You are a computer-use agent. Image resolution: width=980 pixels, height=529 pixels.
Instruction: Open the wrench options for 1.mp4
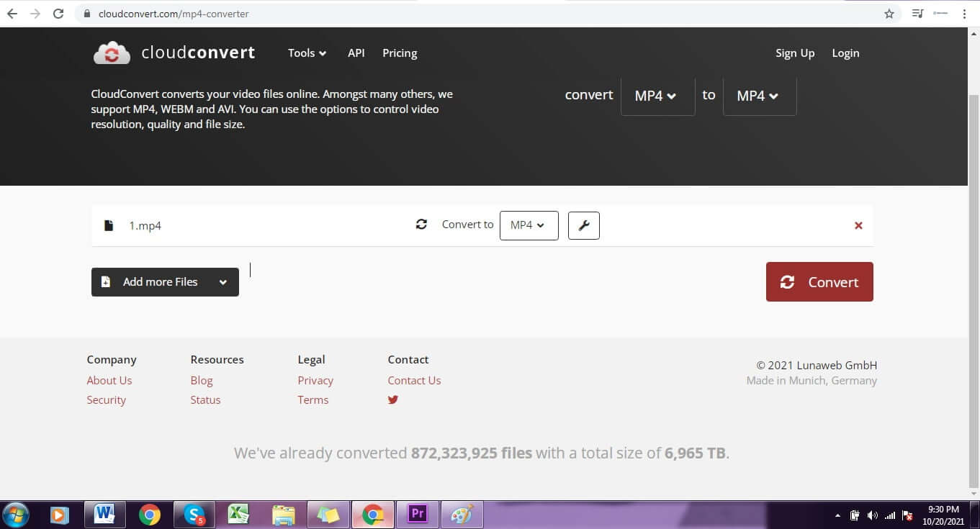coord(584,225)
